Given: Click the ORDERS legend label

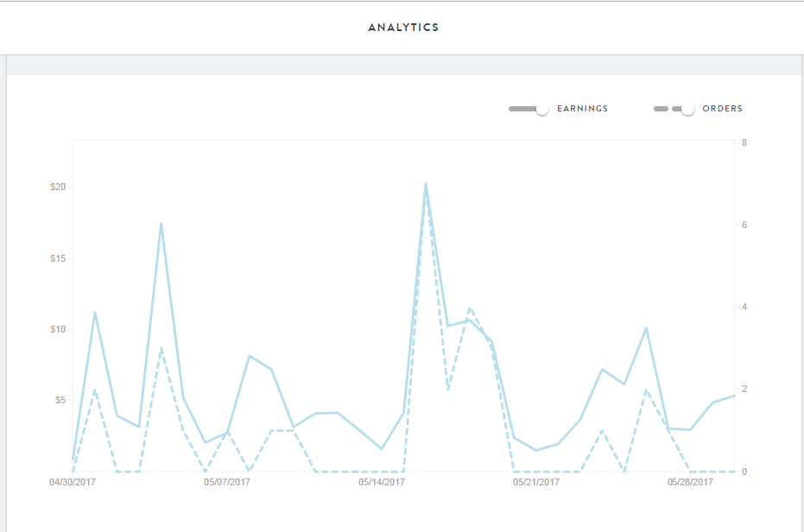Looking at the screenshot, I should click(723, 109).
